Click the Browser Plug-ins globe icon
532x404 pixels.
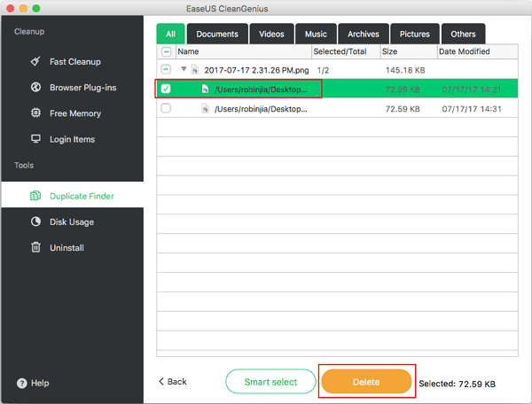click(x=35, y=87)
